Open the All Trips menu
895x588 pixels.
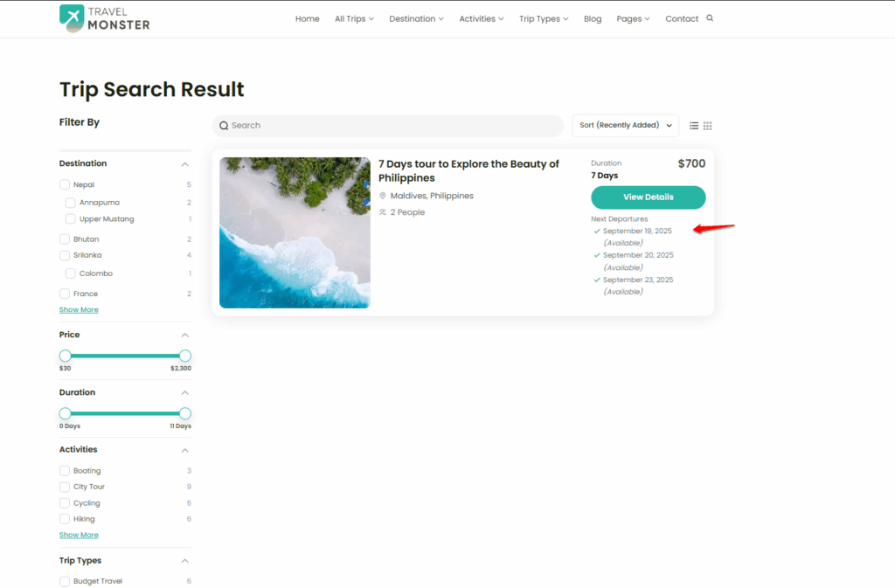[x=354, y=18]
